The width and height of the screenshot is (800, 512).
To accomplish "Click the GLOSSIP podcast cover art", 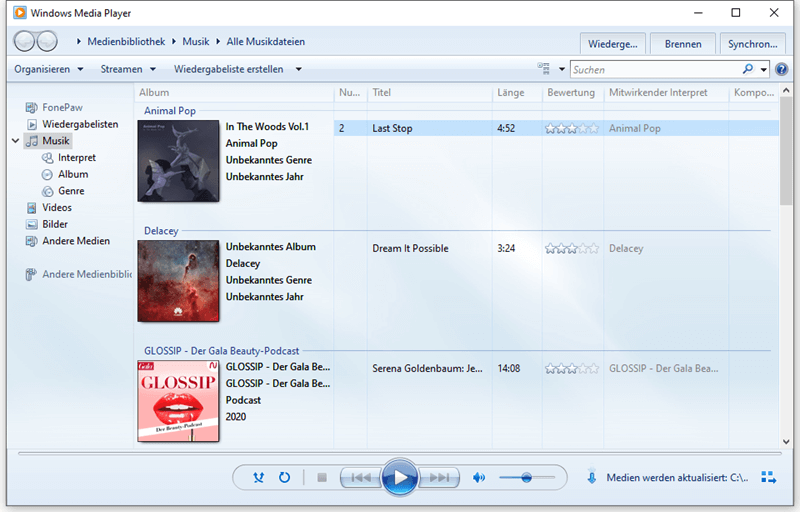I will coord(178,401).
